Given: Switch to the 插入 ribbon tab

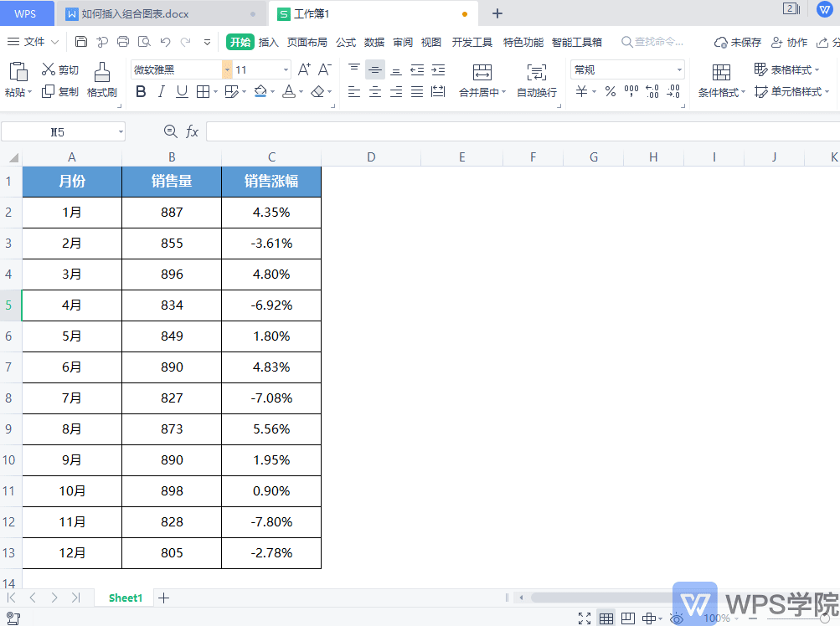Looking at the screenshot, I should click(268, 42).
